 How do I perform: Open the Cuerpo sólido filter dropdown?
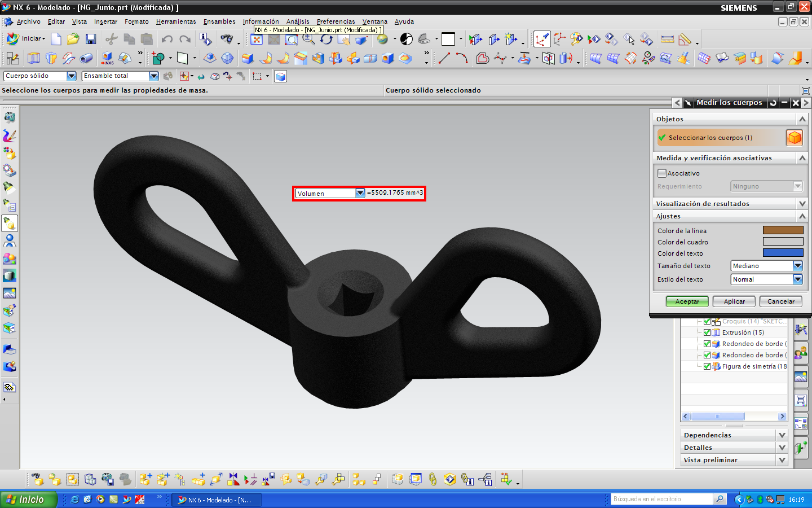pos(72,76)
